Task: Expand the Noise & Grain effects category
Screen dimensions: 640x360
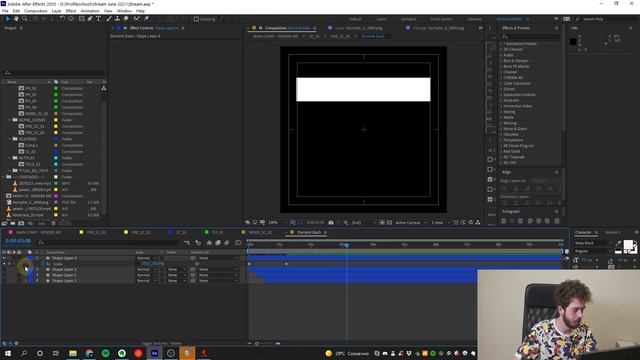Action: 501,129
